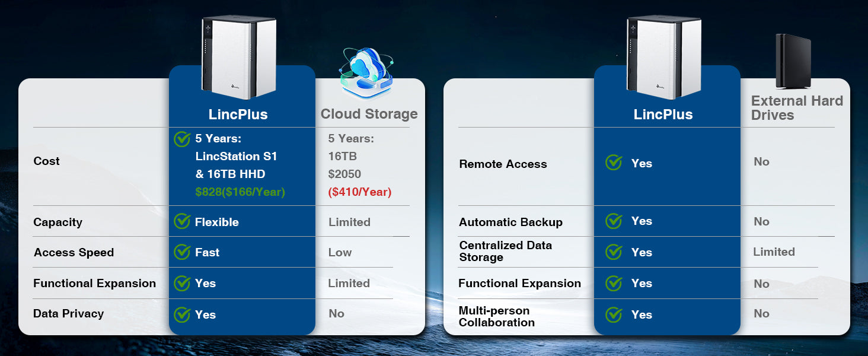
Task: Click the checkmark in Centralized Data Storage row
Action: [x=614, y=252]
